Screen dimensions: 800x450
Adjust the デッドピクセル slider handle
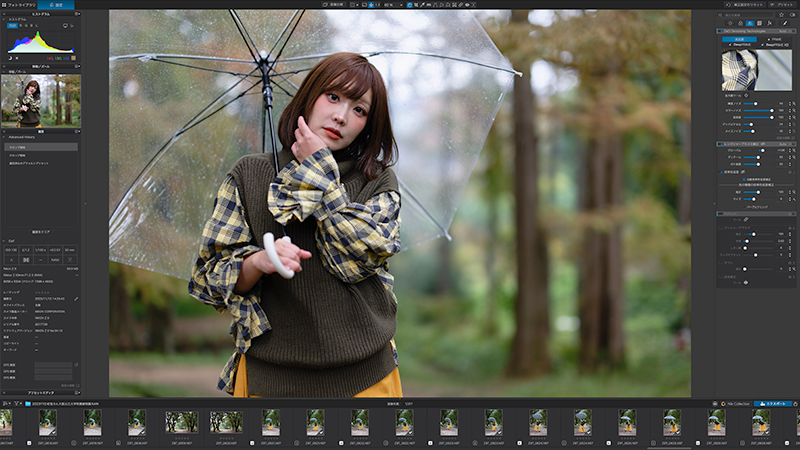pyautogui.click(x=751, y=124)
